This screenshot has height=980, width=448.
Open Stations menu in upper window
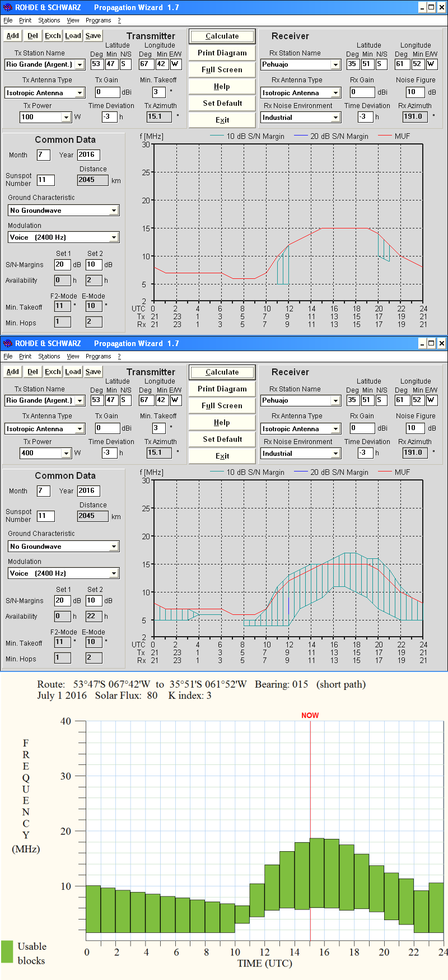click(49, 20)
